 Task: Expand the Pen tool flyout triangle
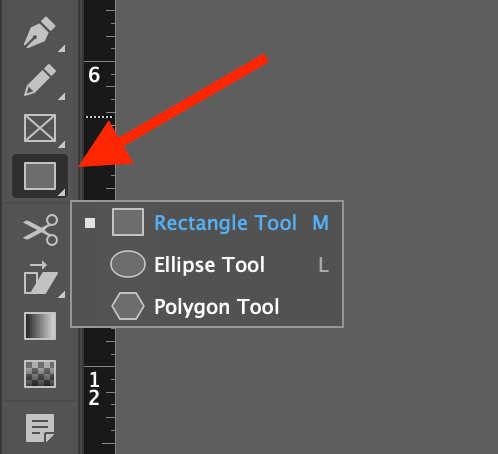(x=62, y=48)
